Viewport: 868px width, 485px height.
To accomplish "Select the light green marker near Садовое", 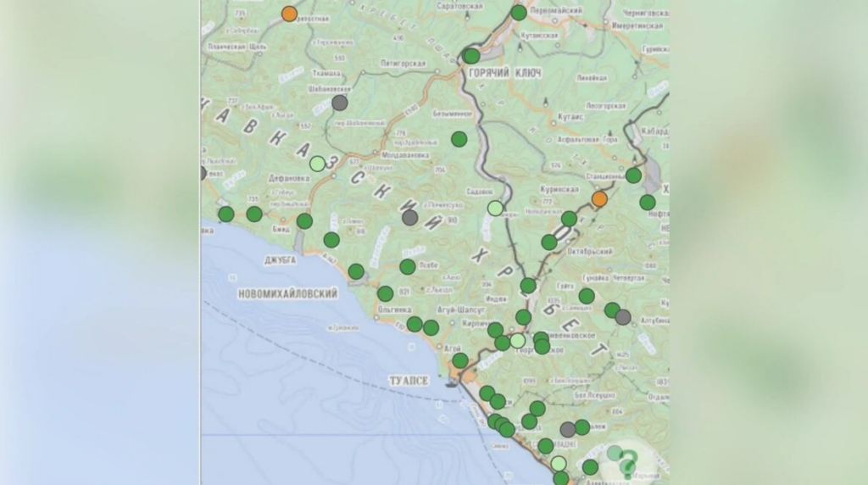I will tap(496, 208).
